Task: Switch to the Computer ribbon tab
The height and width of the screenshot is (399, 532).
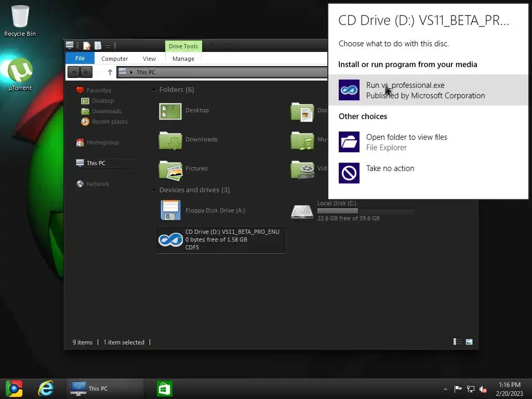Action: 114,59
